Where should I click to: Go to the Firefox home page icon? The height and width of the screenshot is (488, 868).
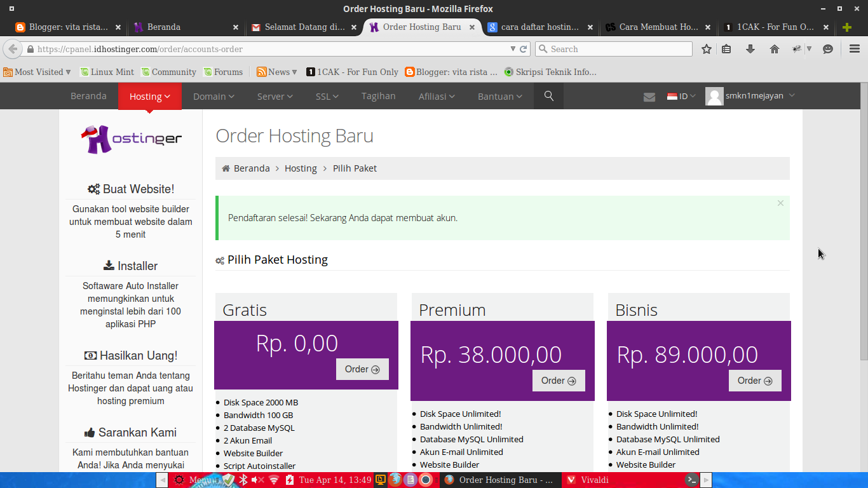click(x=775, y=49)
